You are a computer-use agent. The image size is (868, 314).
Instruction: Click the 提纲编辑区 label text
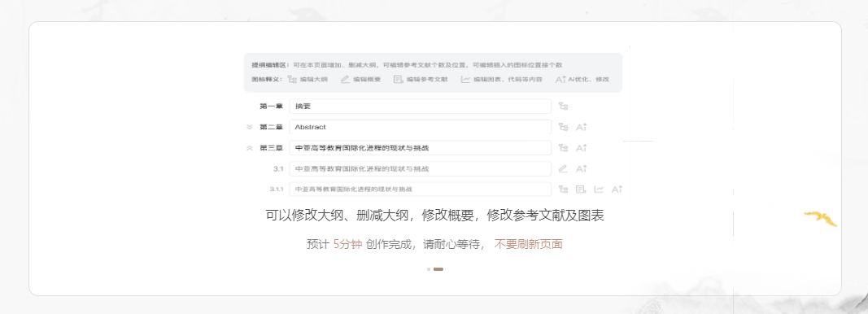(270, 65)
